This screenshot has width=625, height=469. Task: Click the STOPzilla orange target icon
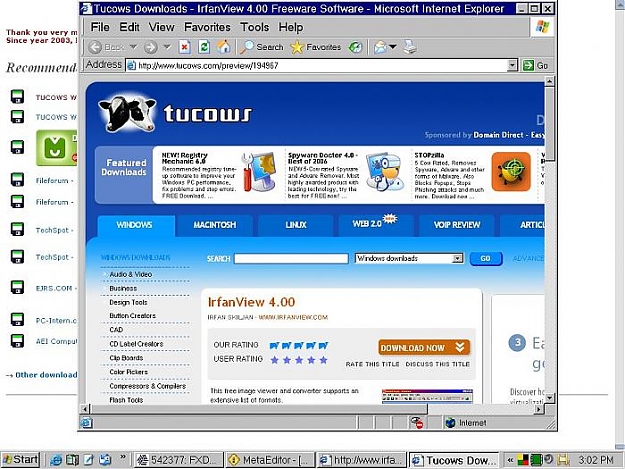tap(511, 172)
